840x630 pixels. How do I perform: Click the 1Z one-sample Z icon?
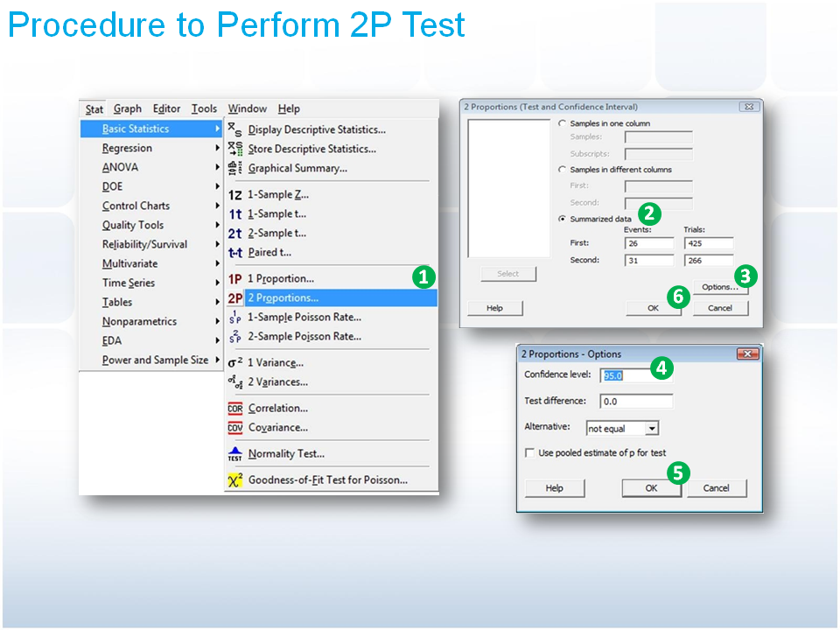click(234, 194)
